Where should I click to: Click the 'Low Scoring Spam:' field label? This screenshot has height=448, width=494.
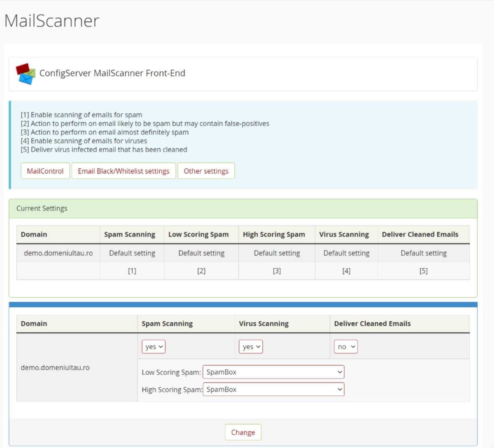pos(171,372)
